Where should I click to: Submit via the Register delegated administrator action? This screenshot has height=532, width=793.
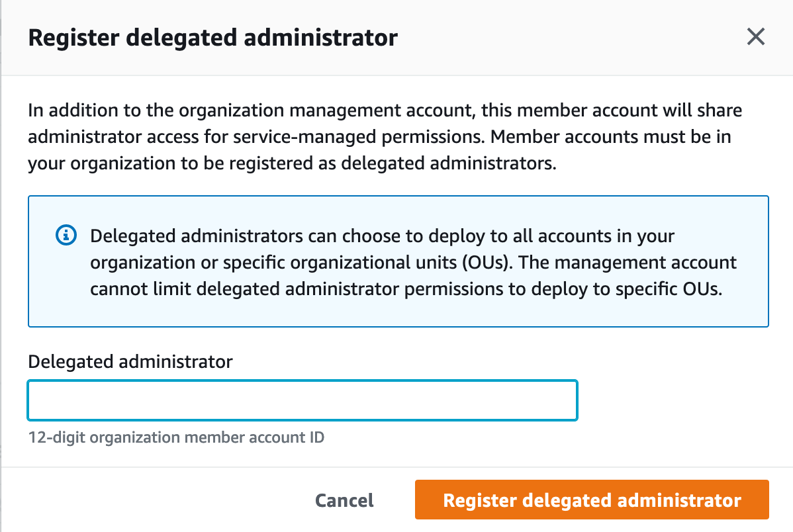point(591,500)
